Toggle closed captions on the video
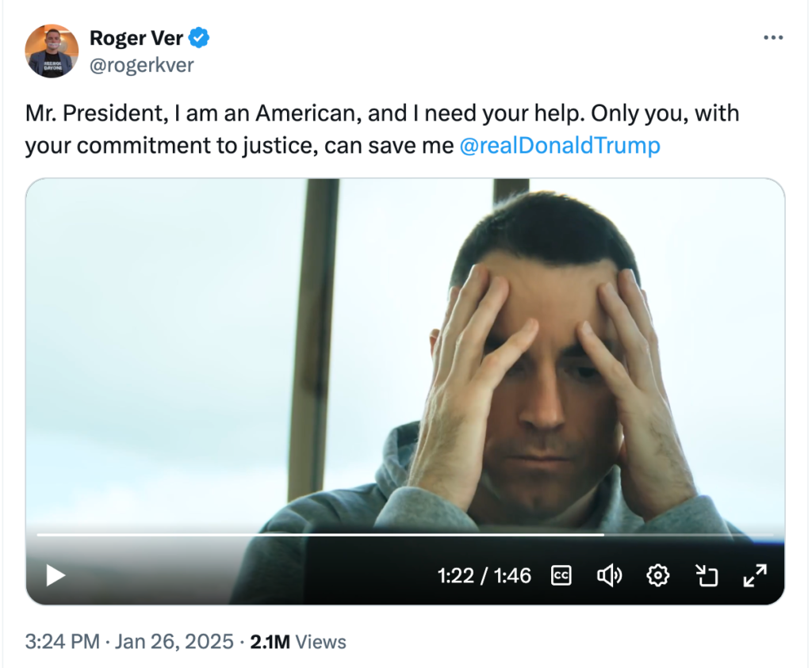 coord(561,575)
